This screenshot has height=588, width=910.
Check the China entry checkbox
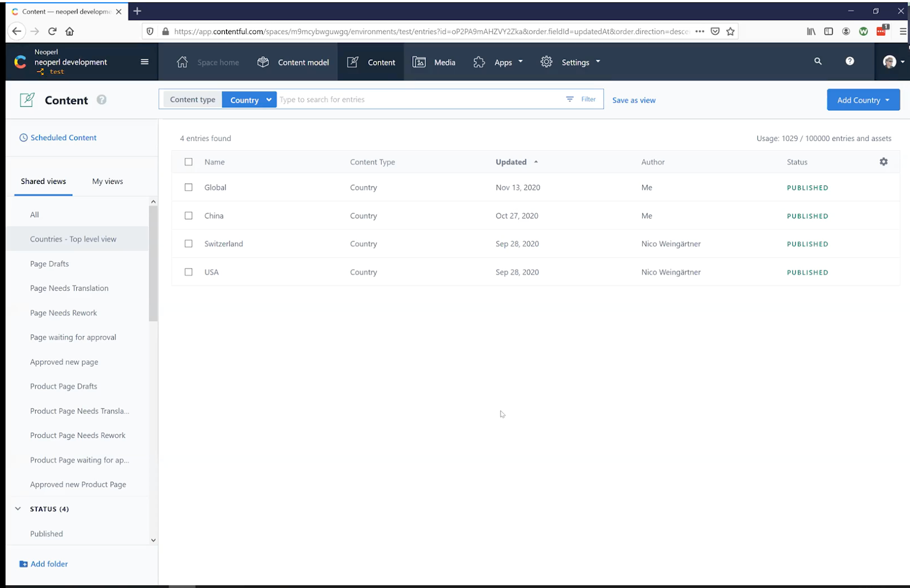[x=188, y=216]
